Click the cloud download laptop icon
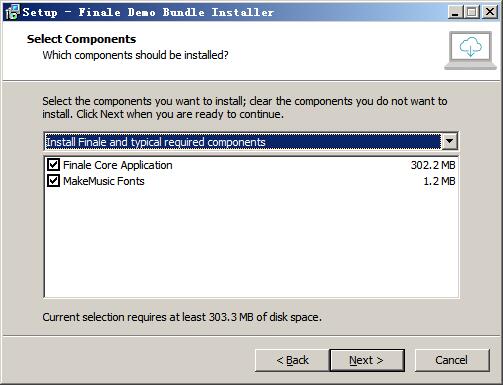503x385 pixels. 470,50
